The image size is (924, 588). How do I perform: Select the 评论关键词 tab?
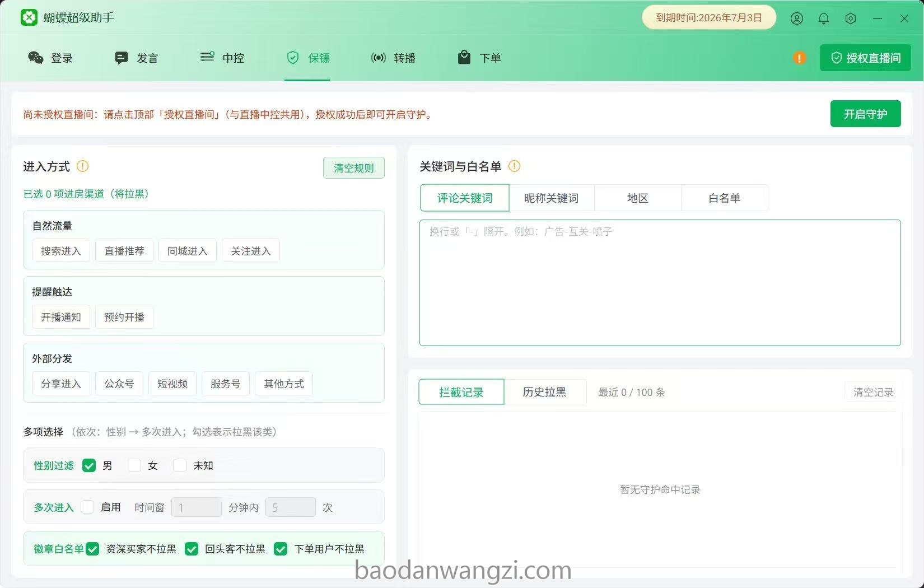[x=465, y=198]
